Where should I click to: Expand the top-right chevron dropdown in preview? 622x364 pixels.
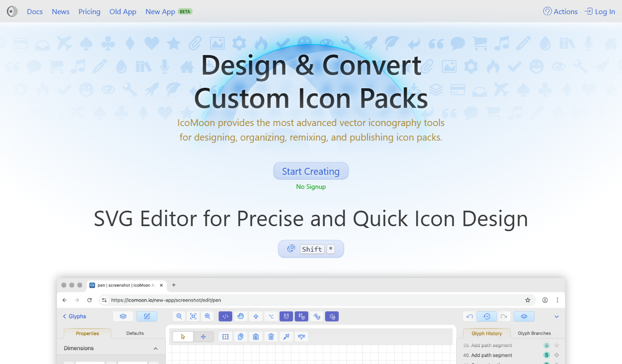556,317
